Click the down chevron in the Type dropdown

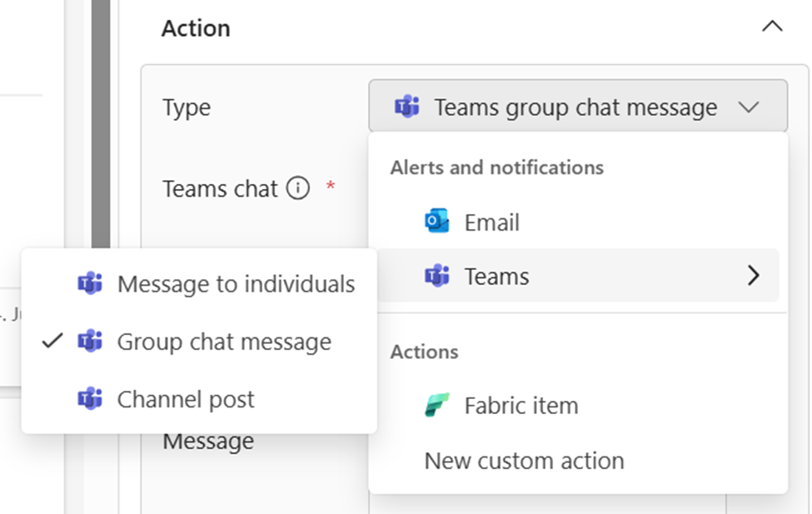click(748, 107)
